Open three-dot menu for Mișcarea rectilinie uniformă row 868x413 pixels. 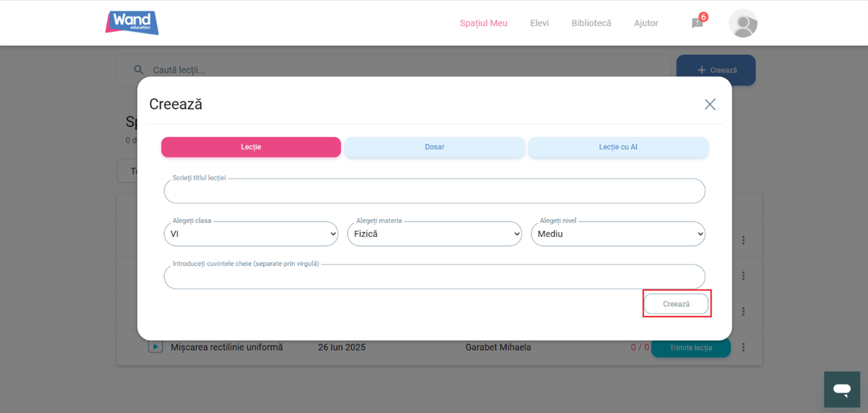click(743, 347)
